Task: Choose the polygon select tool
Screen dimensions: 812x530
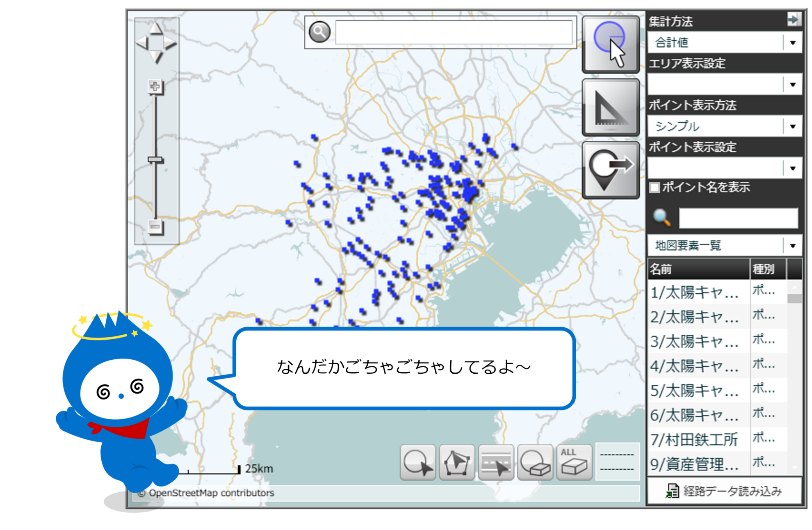Action: [457, 462]
